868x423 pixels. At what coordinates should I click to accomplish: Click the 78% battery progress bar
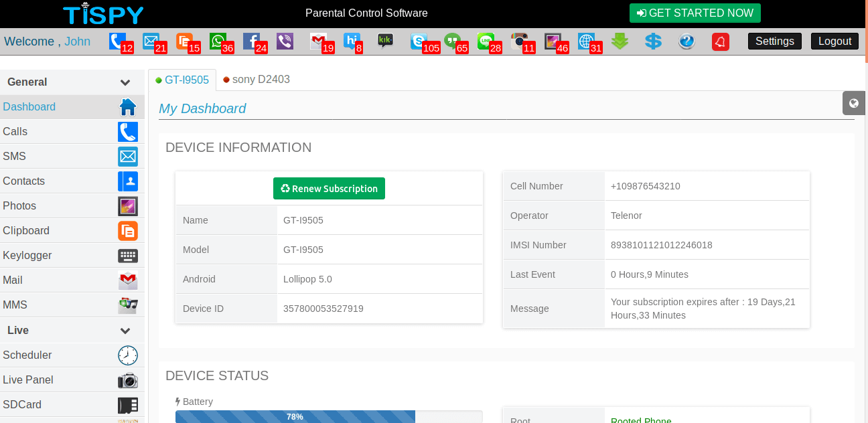click(329, 417)
